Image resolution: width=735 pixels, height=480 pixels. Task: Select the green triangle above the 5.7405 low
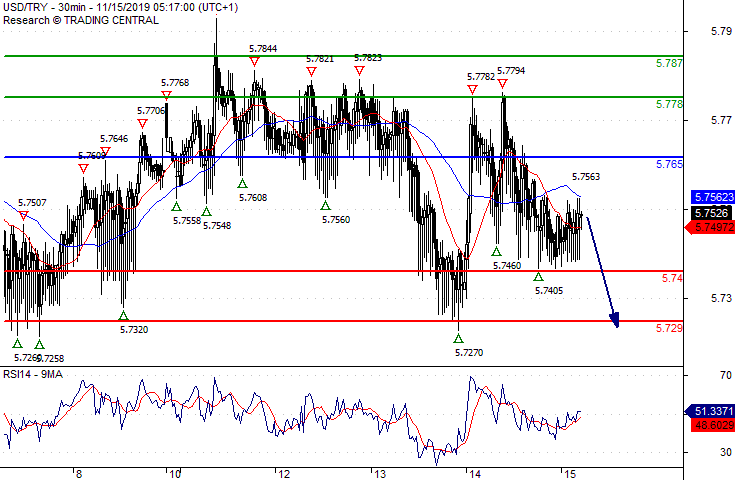pos(539,277)
